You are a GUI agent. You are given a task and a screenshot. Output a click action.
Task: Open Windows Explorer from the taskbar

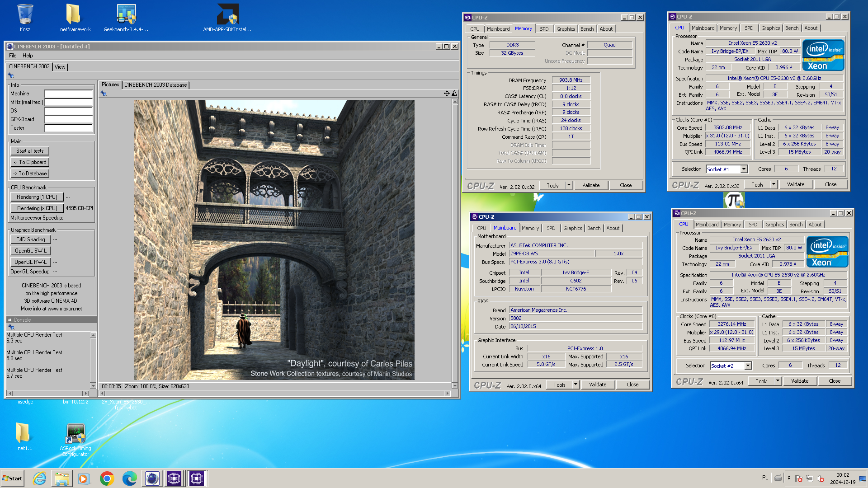pyautogui.click(x=62, y=478)
